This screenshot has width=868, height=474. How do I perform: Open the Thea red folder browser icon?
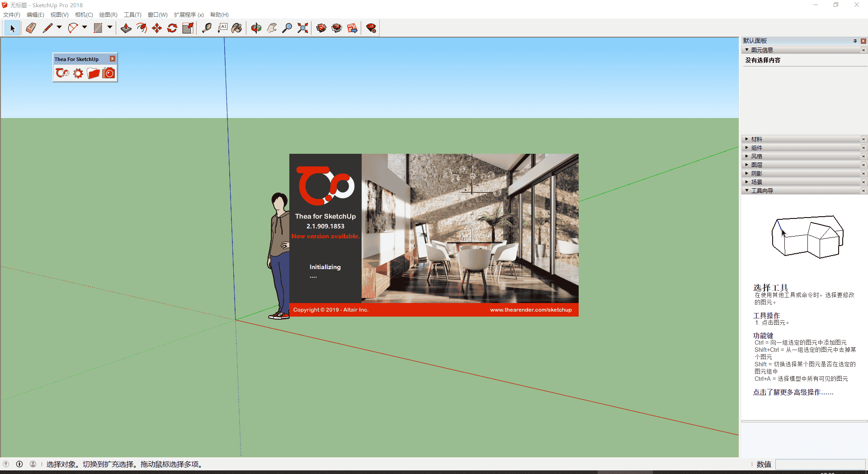coord(93,73)
